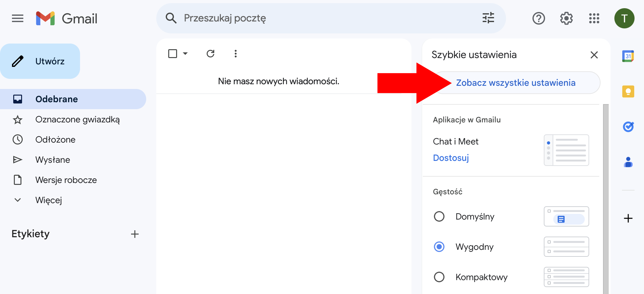
Task: Refresh the inbox message list
Action: [210, 53]
